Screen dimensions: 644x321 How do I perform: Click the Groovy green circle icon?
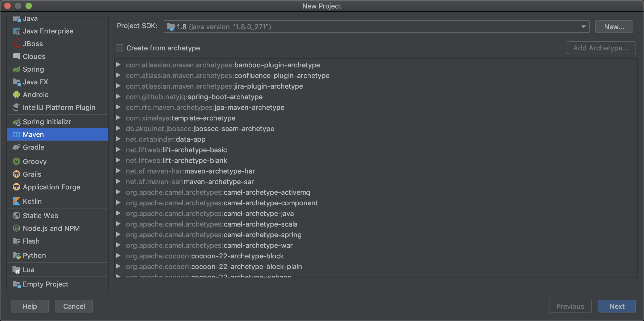pyautogui.click(x=16, y=161)
